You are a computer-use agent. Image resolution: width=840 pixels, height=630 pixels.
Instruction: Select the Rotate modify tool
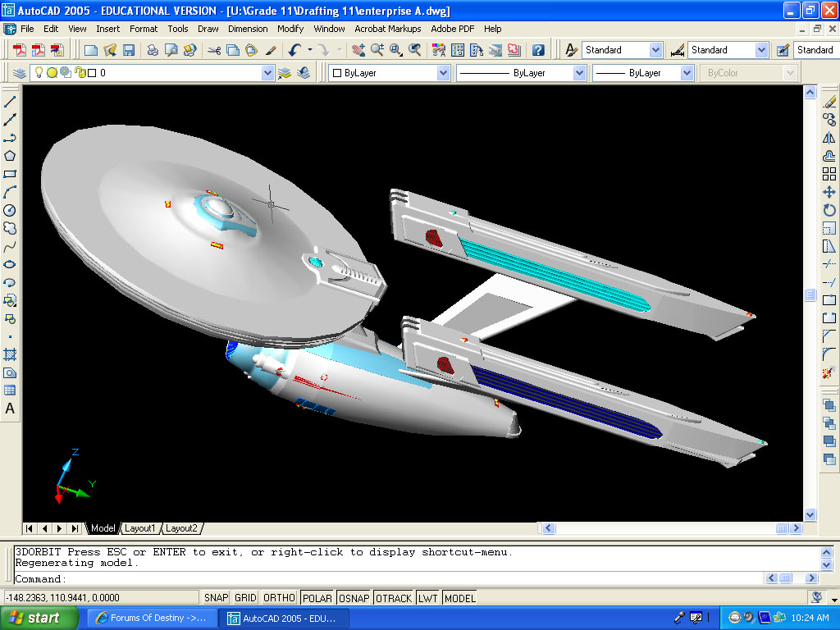[x=829, y=211]
